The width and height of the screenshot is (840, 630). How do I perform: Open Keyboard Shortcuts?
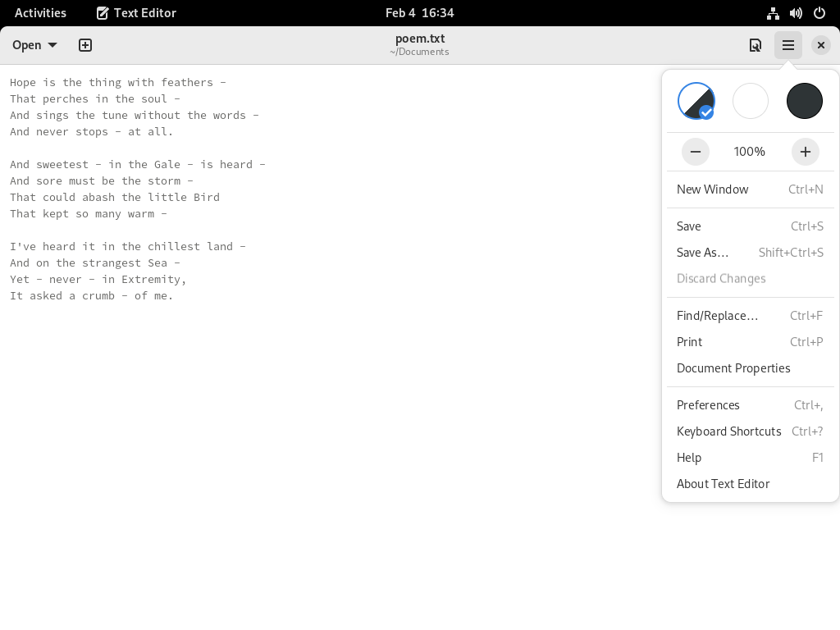750,431
